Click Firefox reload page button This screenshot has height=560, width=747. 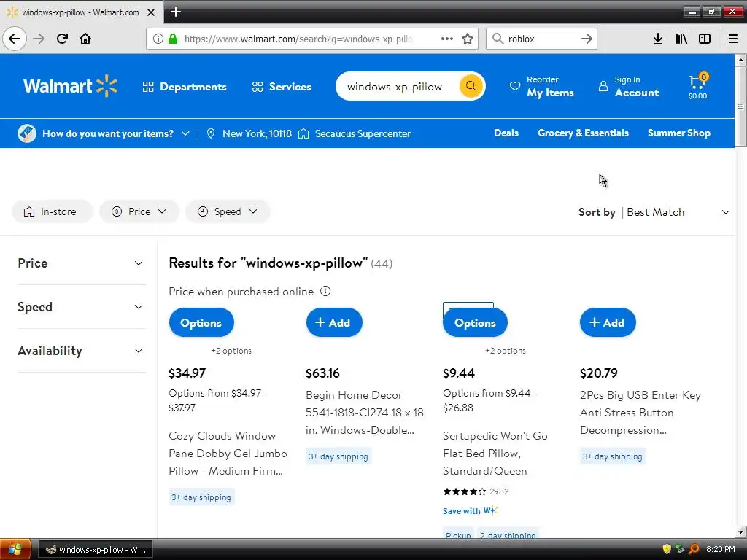click(62, 39)
